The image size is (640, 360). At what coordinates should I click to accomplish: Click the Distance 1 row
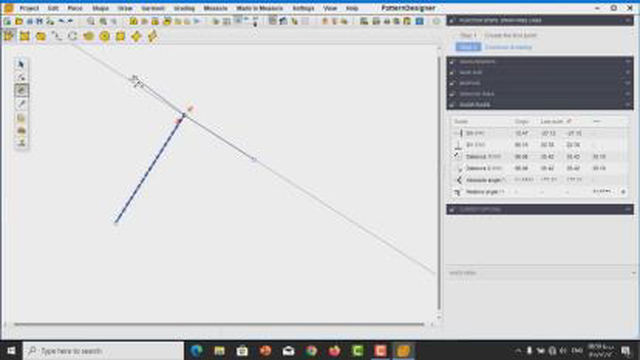540,156
